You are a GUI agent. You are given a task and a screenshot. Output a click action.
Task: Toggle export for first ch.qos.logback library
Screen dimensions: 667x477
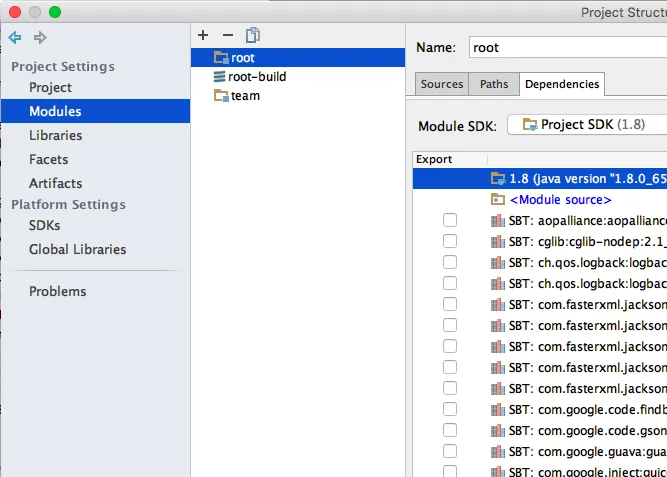click(450, 262)
